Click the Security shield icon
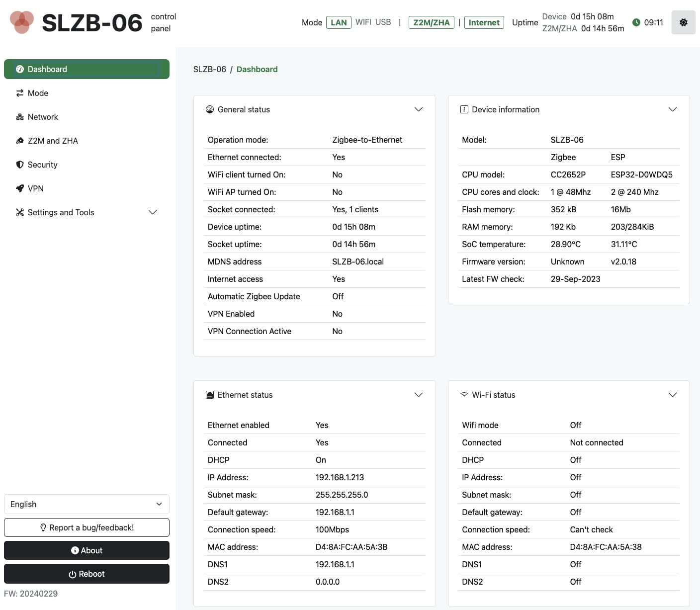This screenshot has height=610, width=700. coord(20,165)
